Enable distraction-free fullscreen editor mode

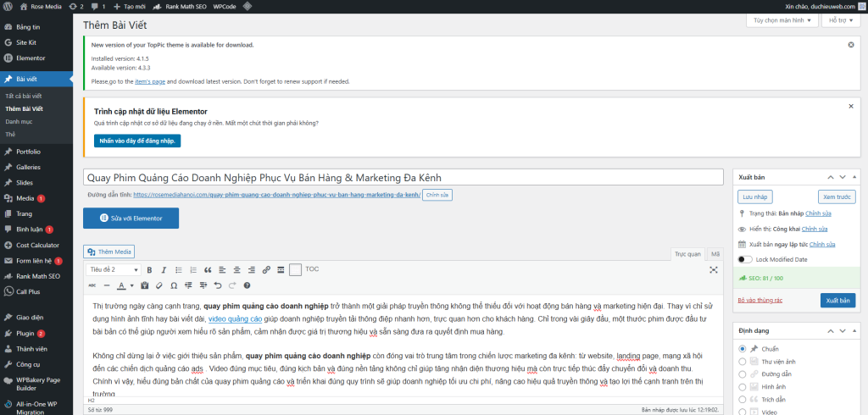(x=713, y=269)
